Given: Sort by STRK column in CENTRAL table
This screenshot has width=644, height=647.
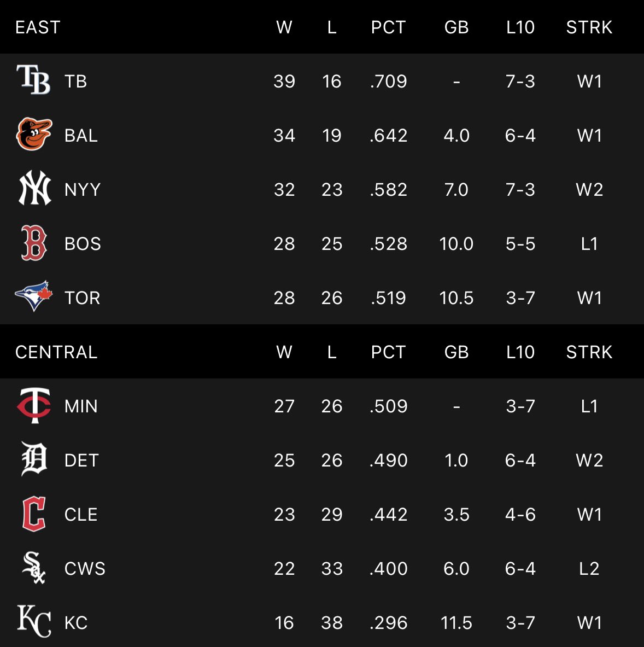Looking at the screenshot, I should [x=589, y=352].
